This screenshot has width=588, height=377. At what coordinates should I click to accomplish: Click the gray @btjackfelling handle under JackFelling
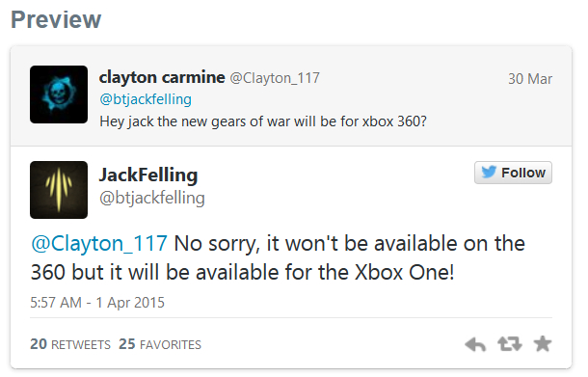(x=152, y=198)
